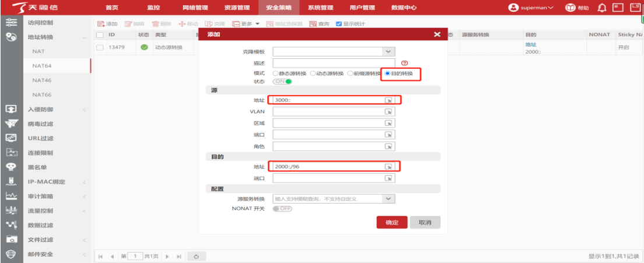Click the skull icon beside 黑名单
Image resolution: width=644 pixels, height=263 pixels.
tap(11, 167)
